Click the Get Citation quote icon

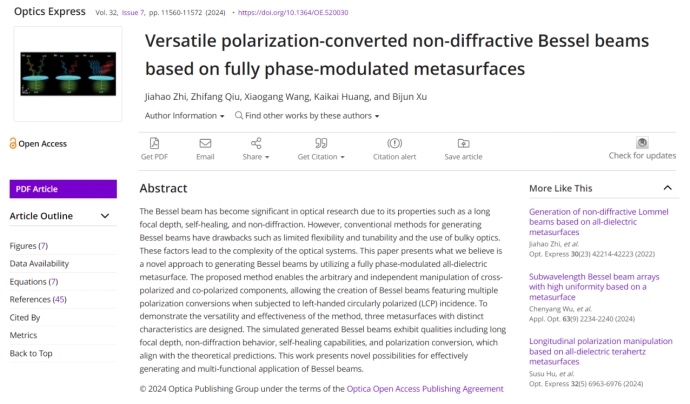pyautogui.click(x=319, y=144)
